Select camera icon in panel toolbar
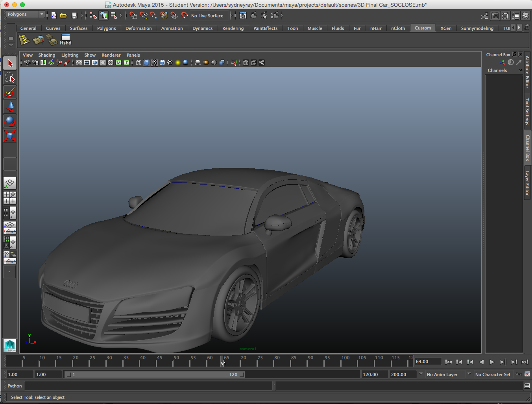The image size is (532, 404). (x=27, y=63)
